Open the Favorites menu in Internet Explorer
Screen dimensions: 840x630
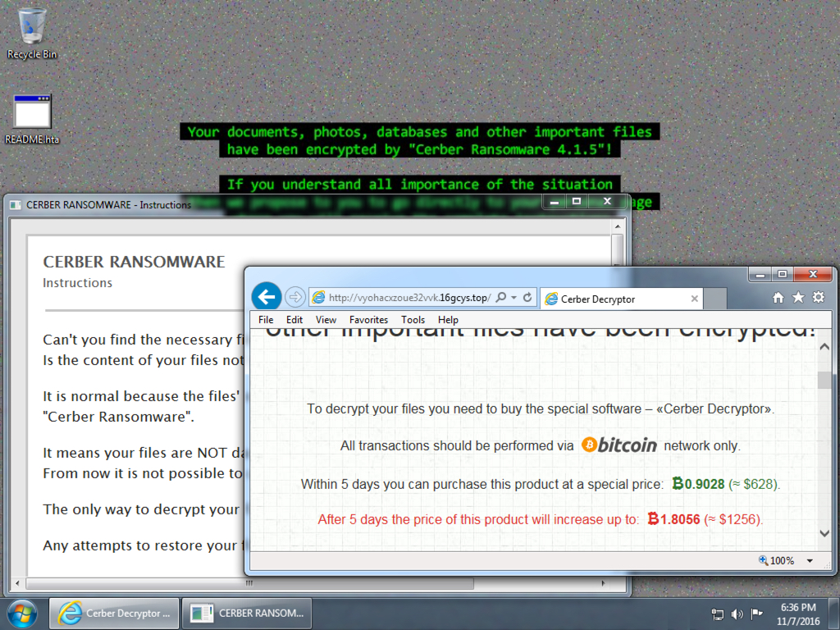[368, 320]
